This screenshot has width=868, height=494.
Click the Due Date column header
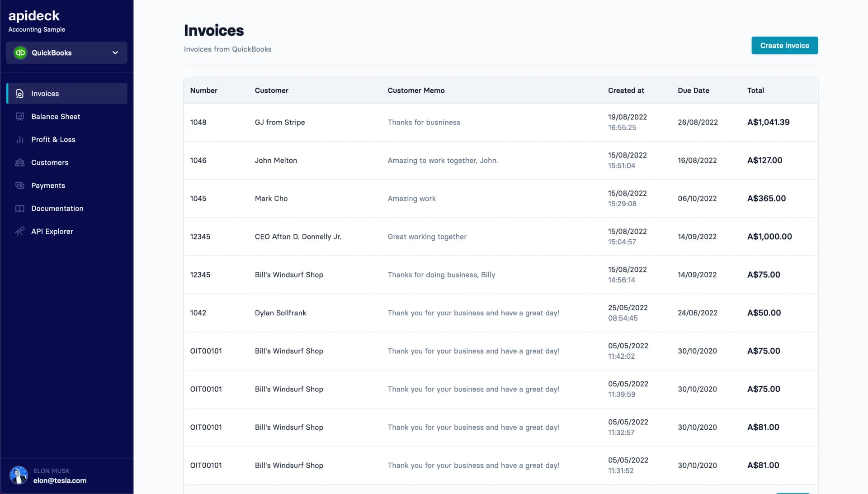point(693,90)
